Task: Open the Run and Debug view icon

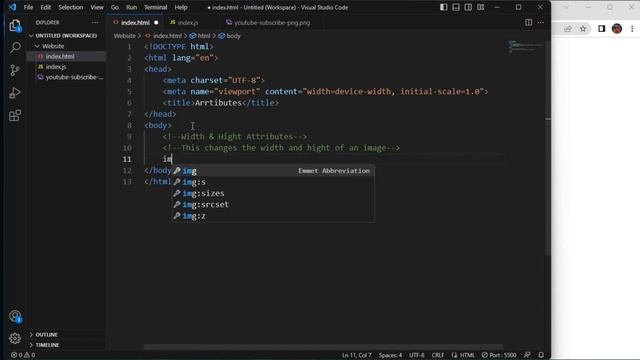Action: 15,93
